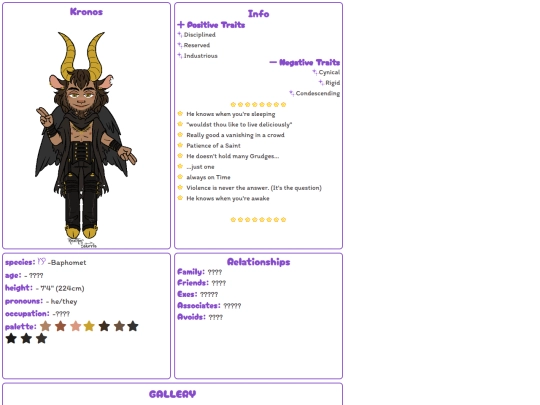Select the pink palette star

[x=75, y=326]
